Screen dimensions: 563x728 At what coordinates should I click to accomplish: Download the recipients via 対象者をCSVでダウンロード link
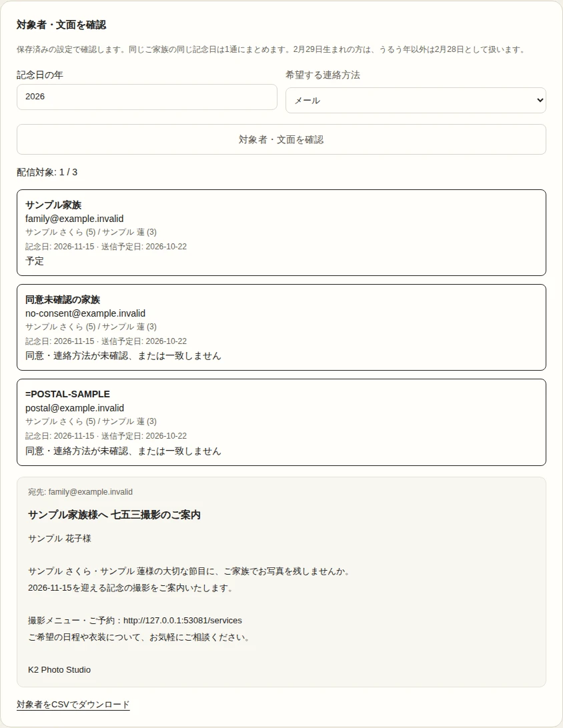click(73, 704)
